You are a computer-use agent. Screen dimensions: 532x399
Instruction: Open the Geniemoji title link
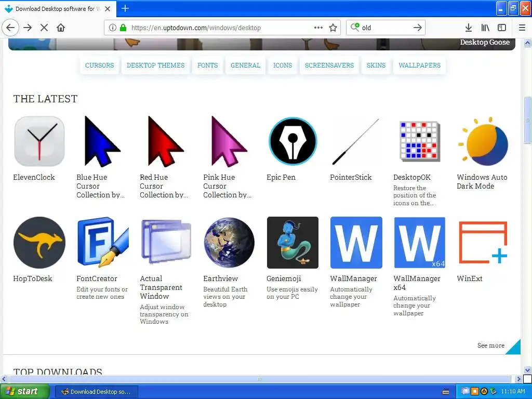pos(284,278)
